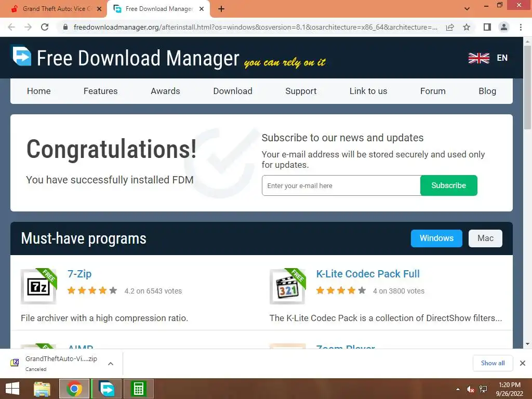The height and width of the screenshot is (399, 532).
Task: Open Windows Start button
Action: point(12,389)
